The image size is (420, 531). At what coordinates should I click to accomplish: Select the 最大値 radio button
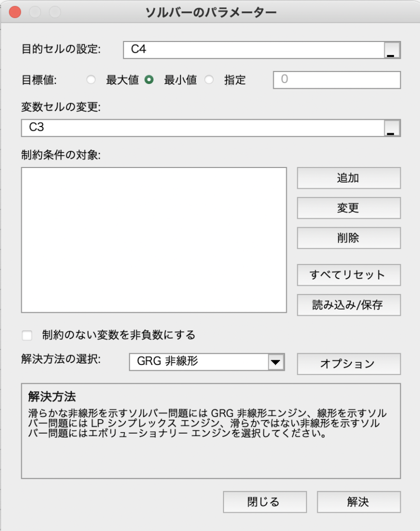coord(91,79)
